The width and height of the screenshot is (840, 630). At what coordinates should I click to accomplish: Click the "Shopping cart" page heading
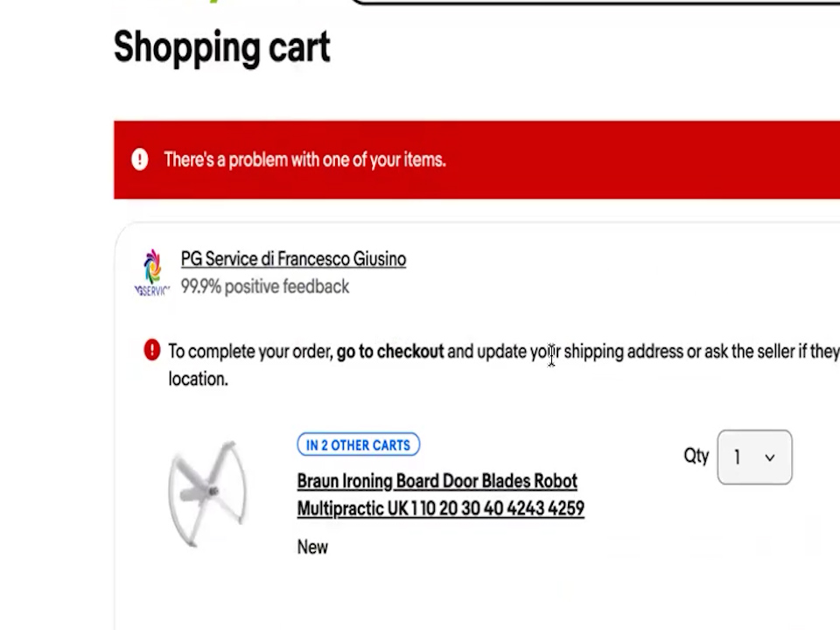point(221,47)
